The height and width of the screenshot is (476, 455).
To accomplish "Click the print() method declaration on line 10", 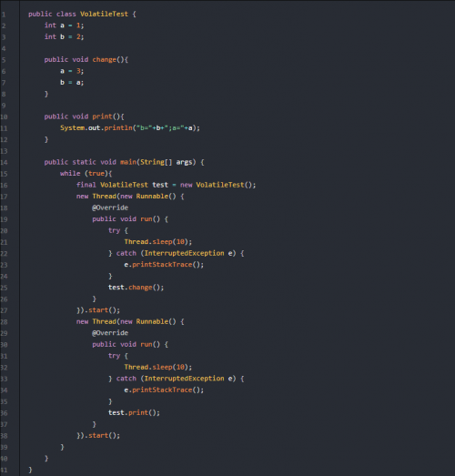I will click(x=84, y=116).
